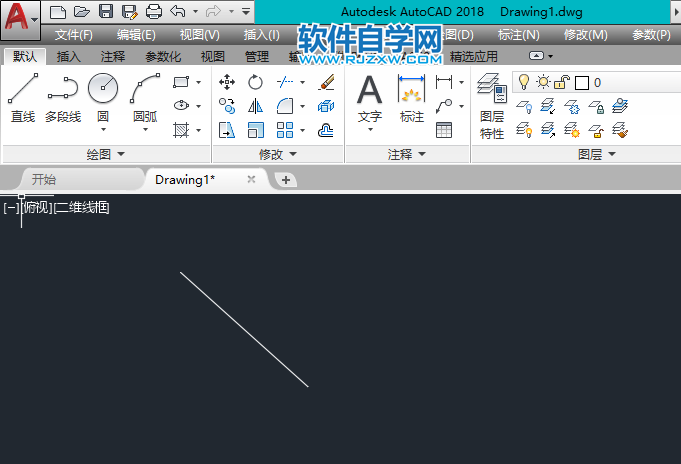Screen dimensions: 681x464
Task: Select the Scale tool icon
Action: click(x=255, y=130)
